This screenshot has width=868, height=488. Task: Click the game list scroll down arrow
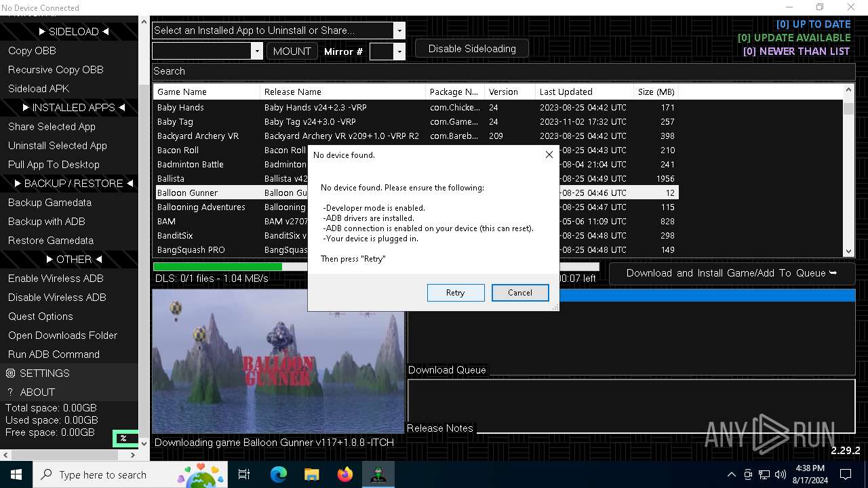pyautogui.click(x=848, y=251)
